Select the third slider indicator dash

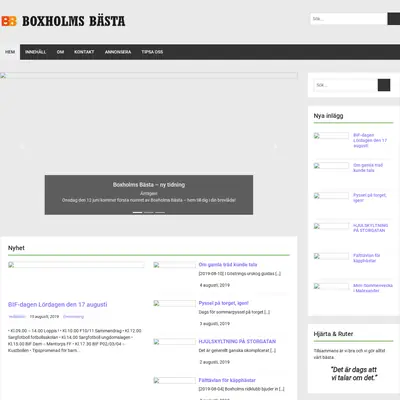click(x=160, y=212)
